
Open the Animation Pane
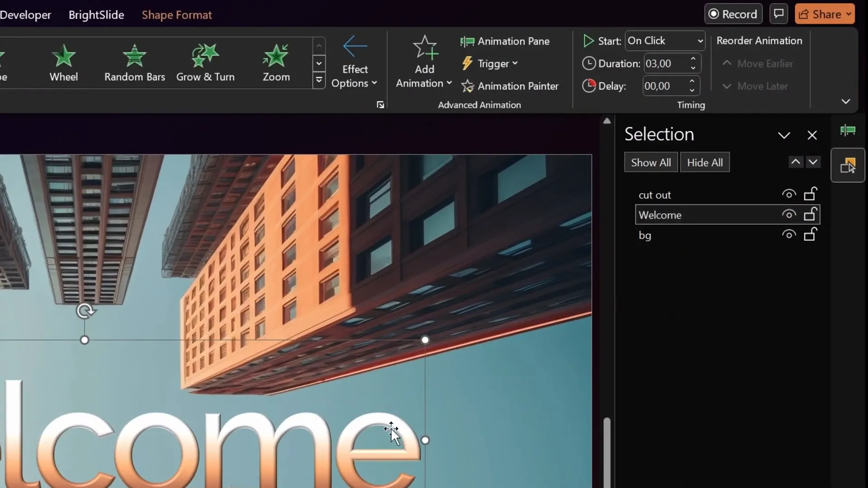tap(505, 41)
